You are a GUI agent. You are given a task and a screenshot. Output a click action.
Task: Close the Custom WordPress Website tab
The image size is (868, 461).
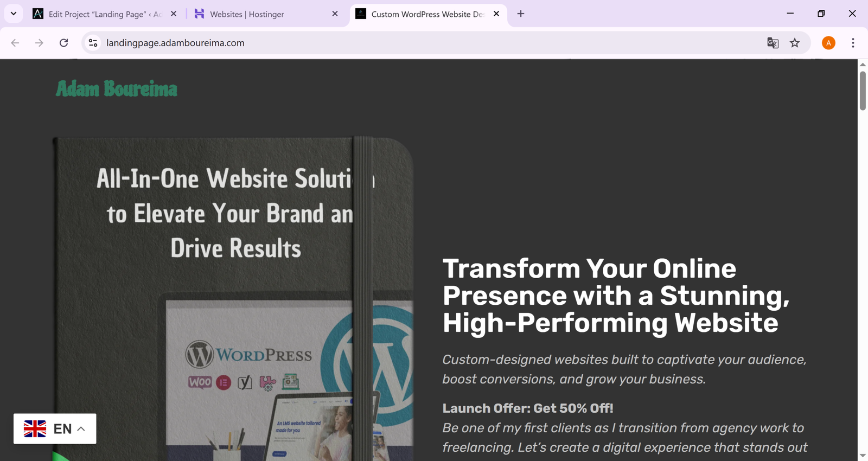pos(496,14)
